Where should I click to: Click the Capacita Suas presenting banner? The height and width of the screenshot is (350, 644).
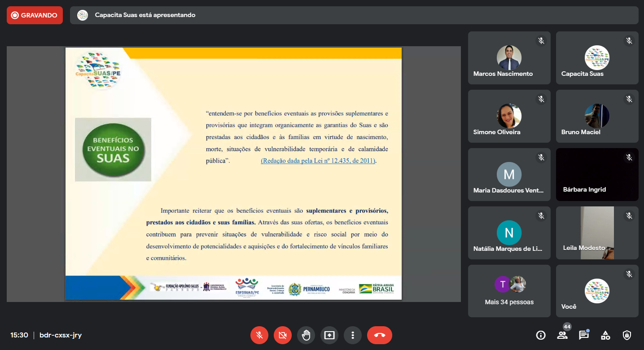[x=354, y=15]
